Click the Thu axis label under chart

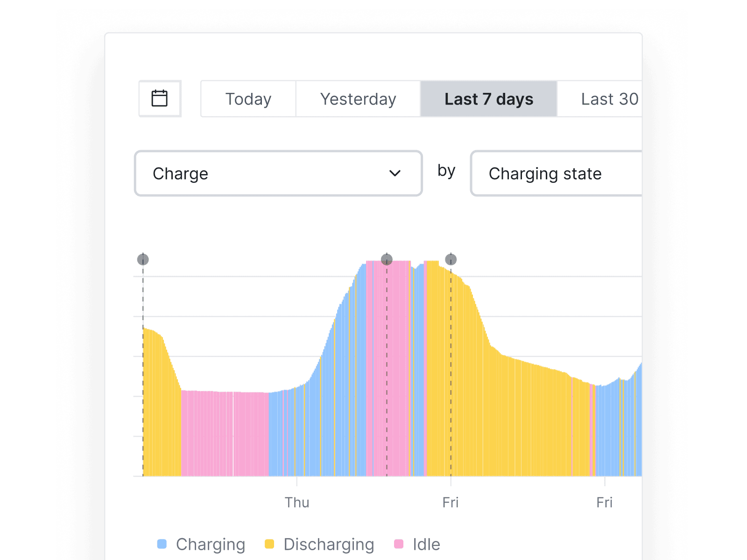point(297,502)
